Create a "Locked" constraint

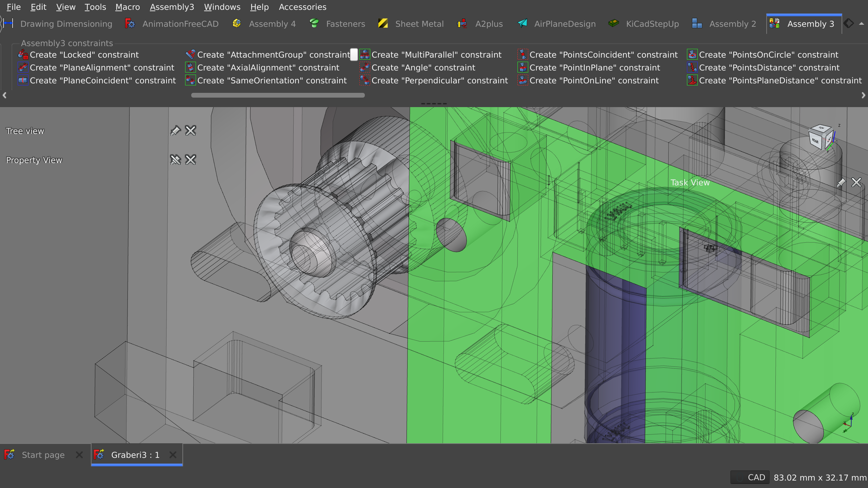(78, 55)
